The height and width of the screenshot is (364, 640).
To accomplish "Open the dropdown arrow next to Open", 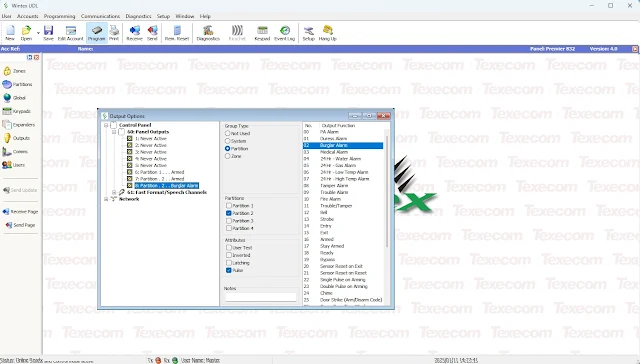I will (x=38, y=33).
